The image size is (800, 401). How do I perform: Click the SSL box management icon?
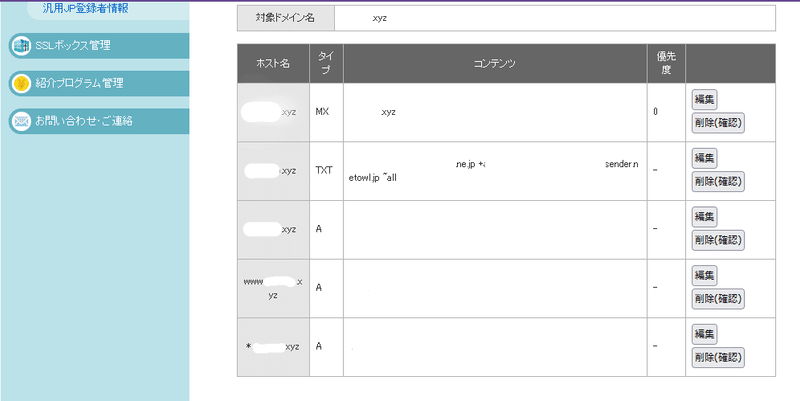coord(20,45)
